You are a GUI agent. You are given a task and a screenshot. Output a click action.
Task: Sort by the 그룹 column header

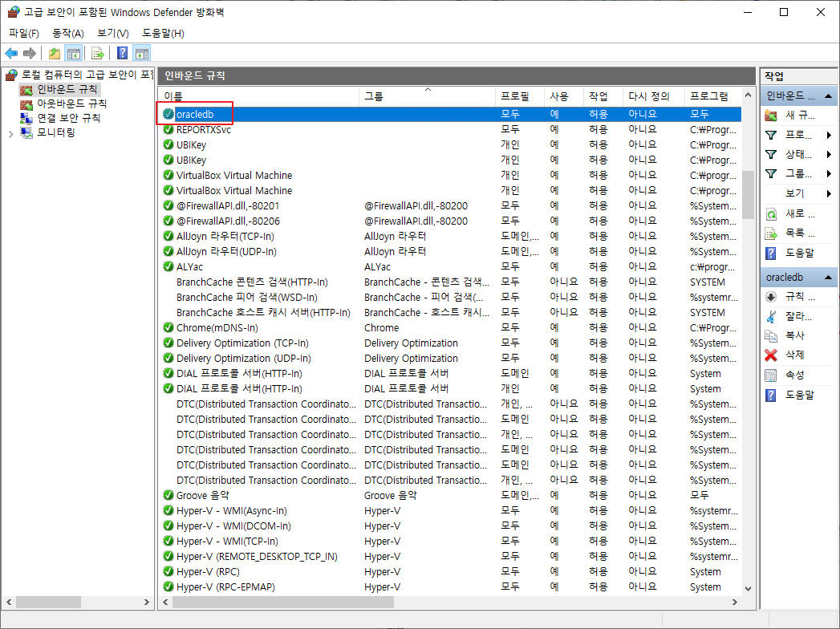click(427, 96)
